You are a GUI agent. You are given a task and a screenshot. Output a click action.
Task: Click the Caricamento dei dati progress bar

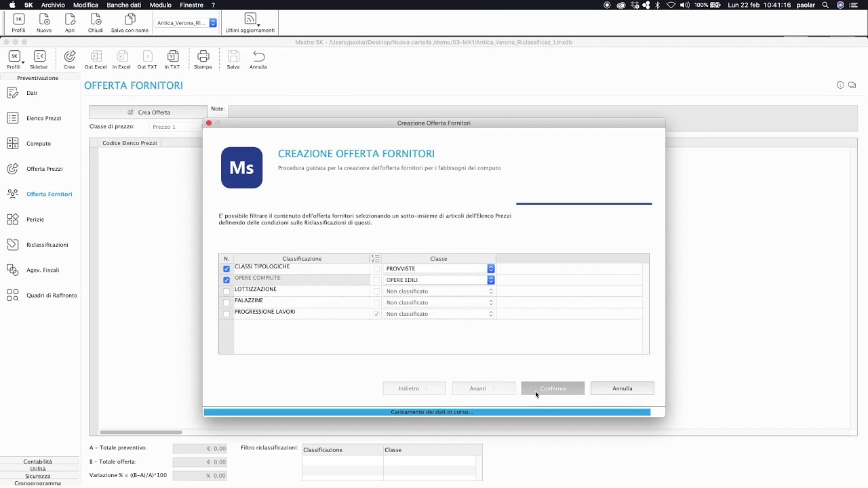pos(427,412)
